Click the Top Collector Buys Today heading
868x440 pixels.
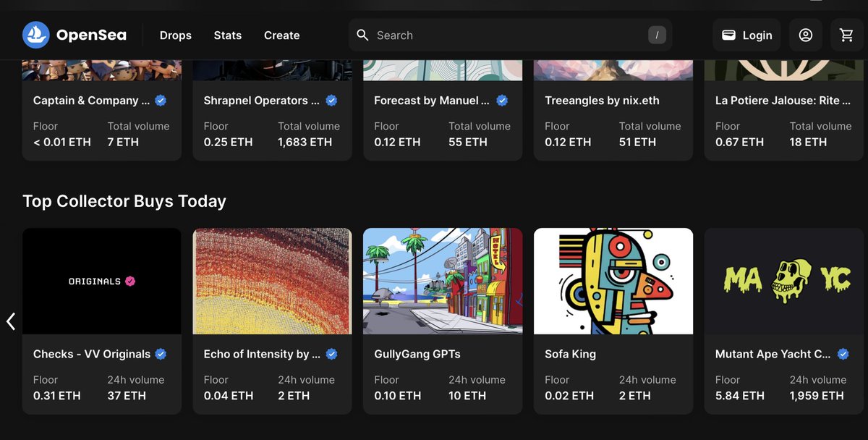124,201
